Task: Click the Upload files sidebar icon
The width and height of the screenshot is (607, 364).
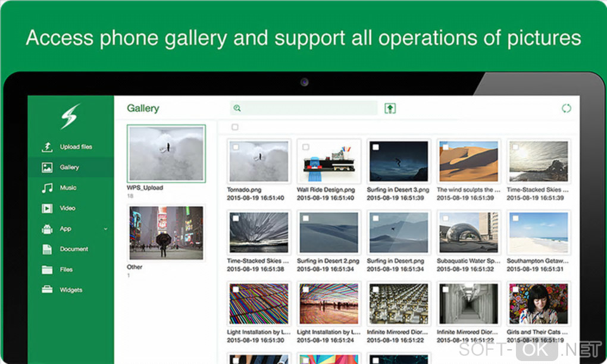Action: [47, 147]
